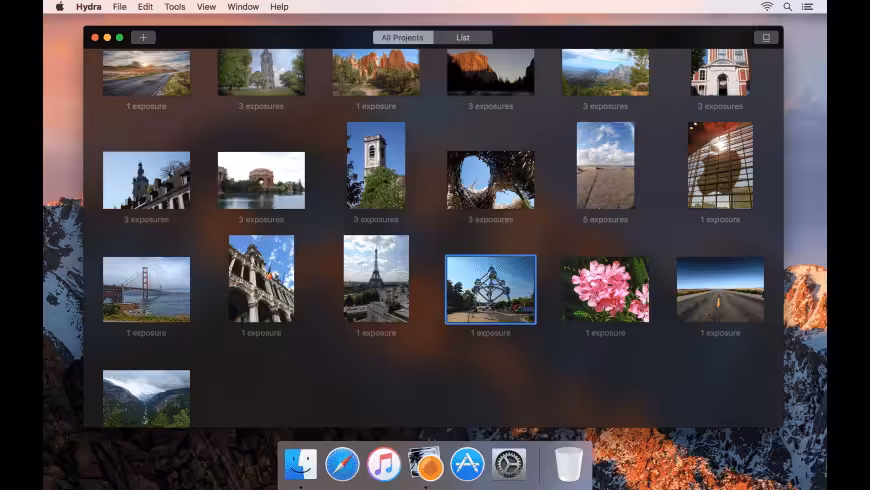Launch App Store from the Dock

[467, 464]
